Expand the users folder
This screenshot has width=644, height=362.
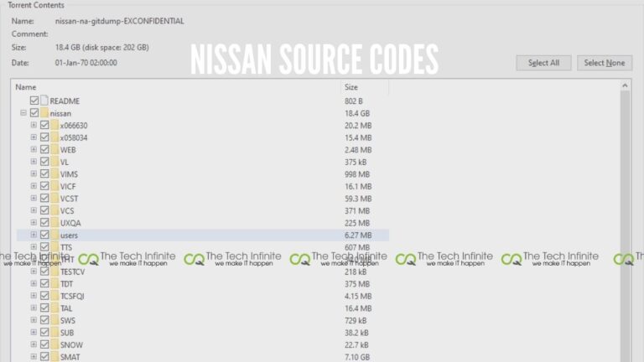click(x=34, y=235)
